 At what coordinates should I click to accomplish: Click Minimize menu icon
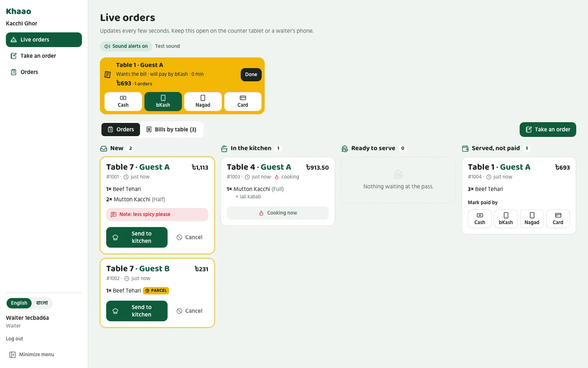click(x=12, y=355)
